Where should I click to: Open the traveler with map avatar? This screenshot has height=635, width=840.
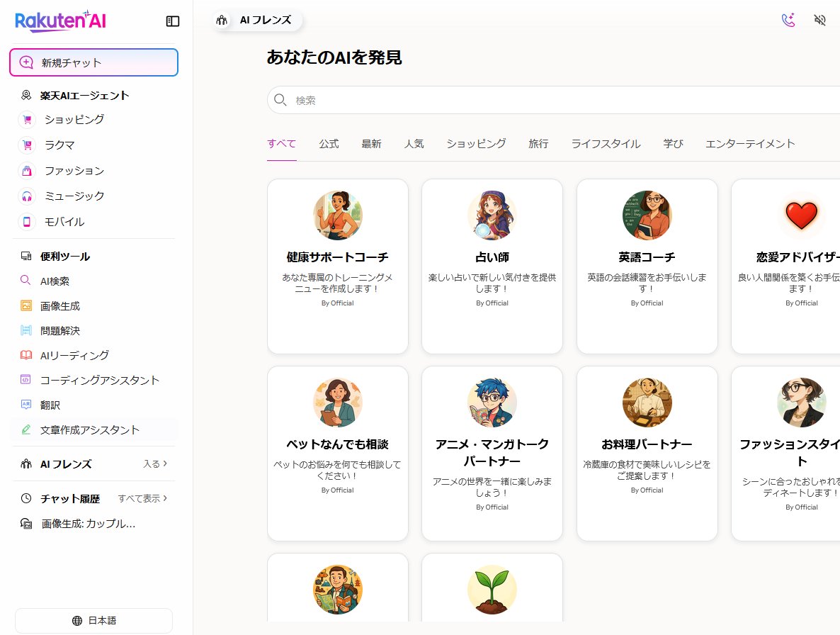(x=338, y=590)
